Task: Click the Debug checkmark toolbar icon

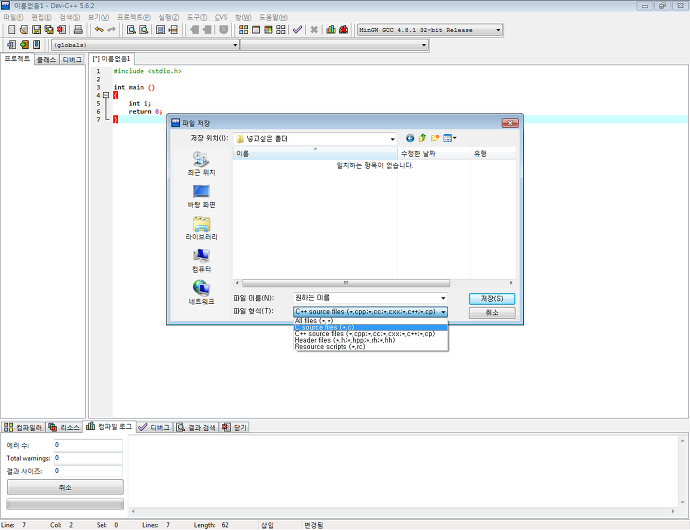Action: pos(297,29)
